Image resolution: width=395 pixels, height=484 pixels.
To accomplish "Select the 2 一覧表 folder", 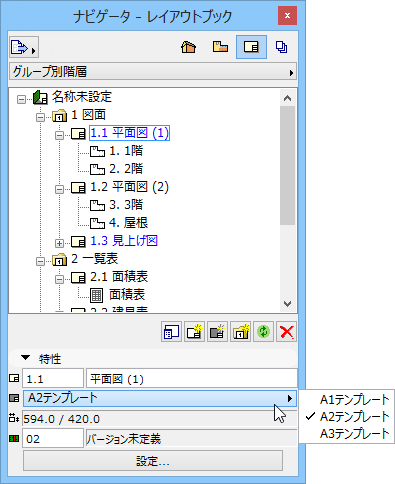I will [x=94, y=259].
